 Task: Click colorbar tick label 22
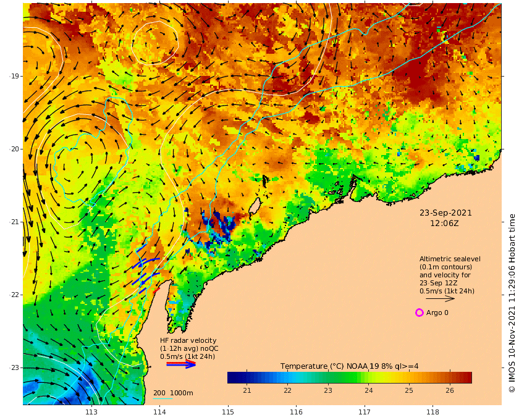(x=287, y=390)
